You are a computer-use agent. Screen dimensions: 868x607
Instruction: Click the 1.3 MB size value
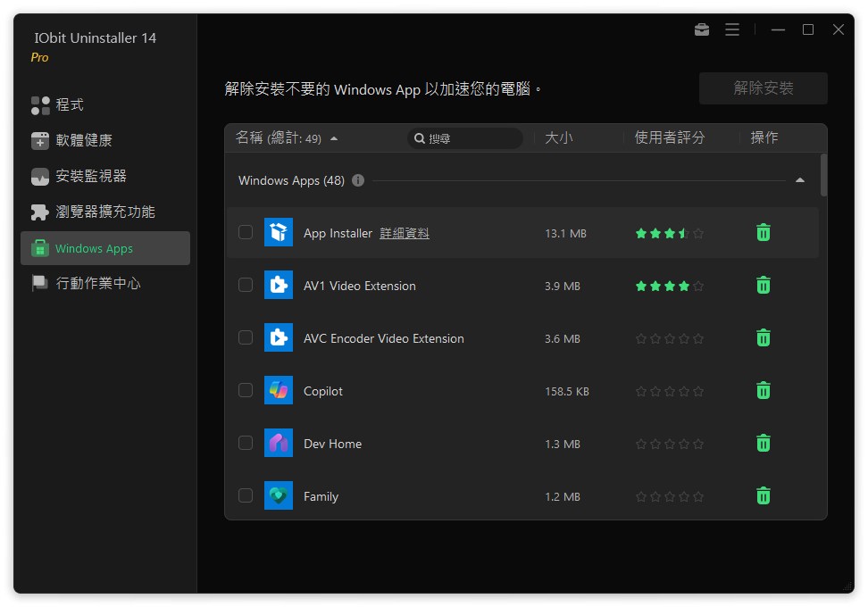pos(563,444)
